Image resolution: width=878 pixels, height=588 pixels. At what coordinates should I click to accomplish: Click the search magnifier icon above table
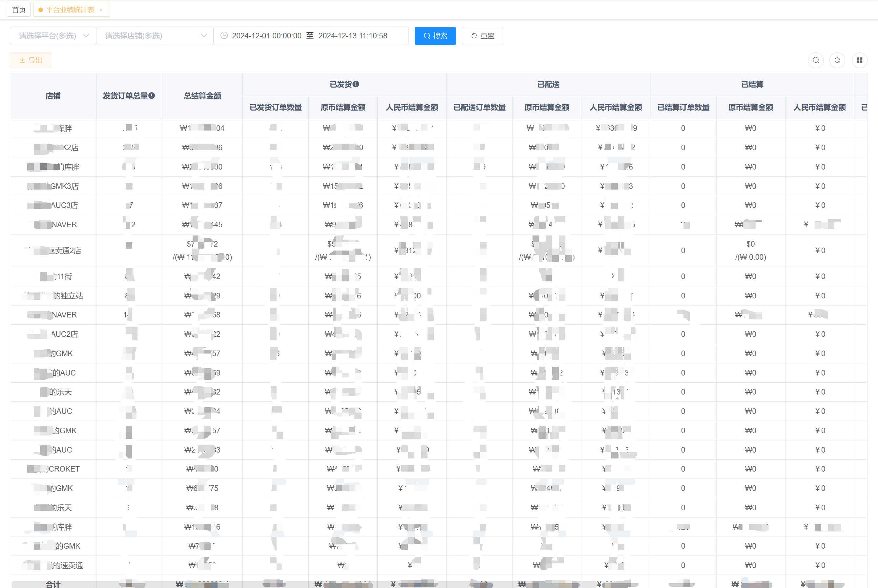(816, 60)
